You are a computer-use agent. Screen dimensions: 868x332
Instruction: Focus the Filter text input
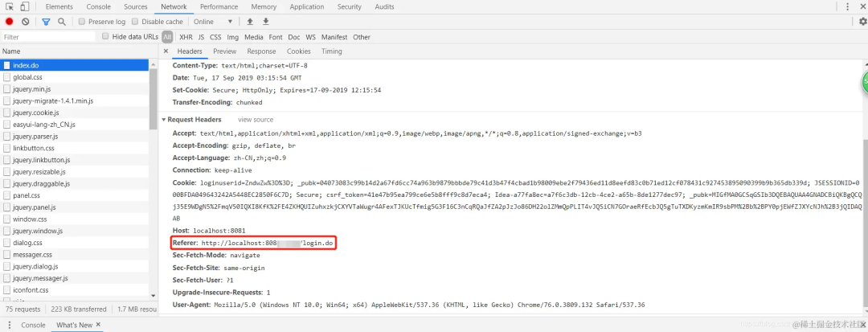click(49, 37)
